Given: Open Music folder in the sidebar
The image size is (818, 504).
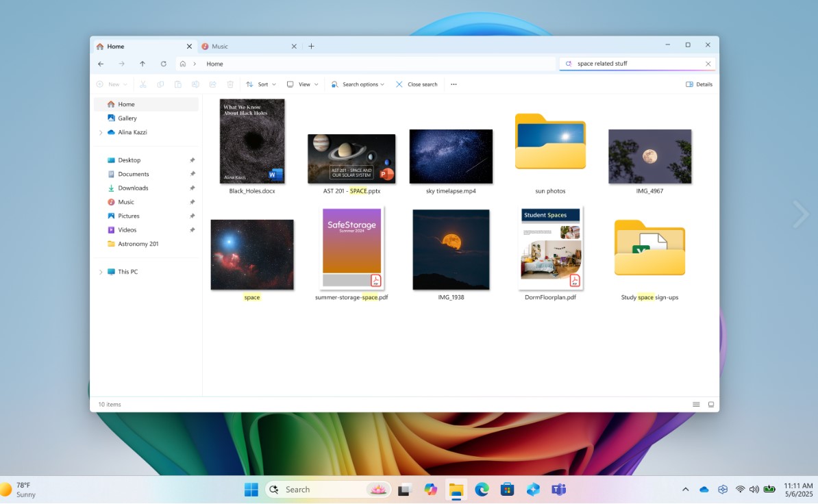Looking at the screenshot, I should [146, 202].
